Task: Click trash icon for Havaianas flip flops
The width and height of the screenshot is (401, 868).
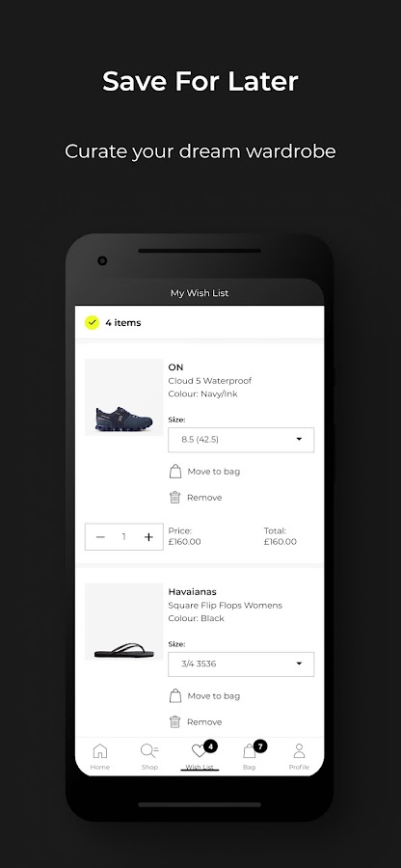Action: pos(175,721)
